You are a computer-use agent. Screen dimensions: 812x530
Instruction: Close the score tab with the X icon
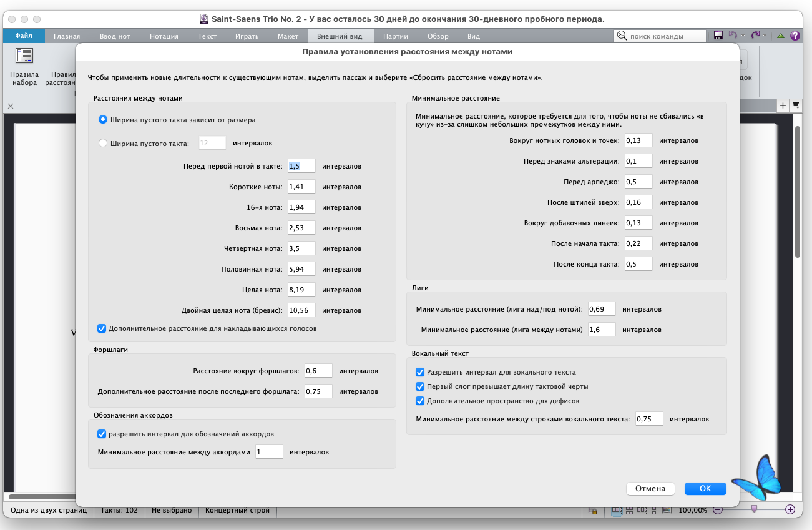[x=10, y=107]
